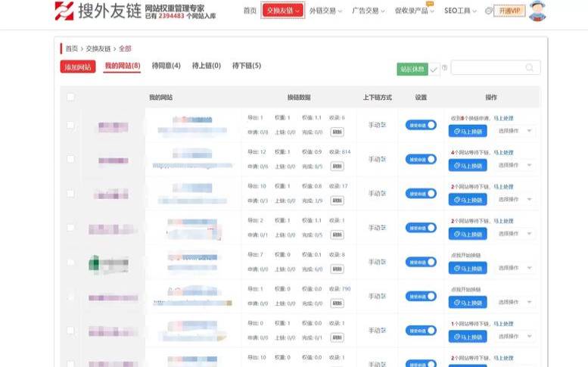The width and height of the screenshot is (588, 367).
Task: Open 选择操作 dropdown in the 收录: 814 row
Action: pyautogui.click(x=515, y=165)
